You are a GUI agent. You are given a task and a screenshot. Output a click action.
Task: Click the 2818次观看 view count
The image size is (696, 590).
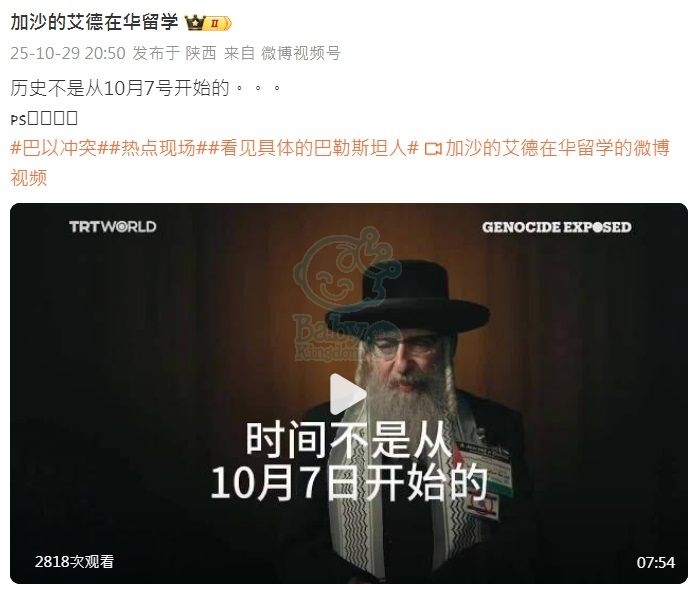(75, 562)
